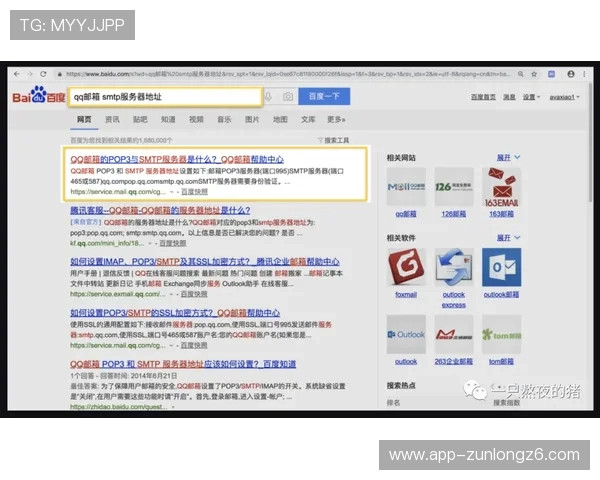The width and height of the screenshot is (600, 480).
Task: Click the red Foxmail software icon
Action: (406, 267)
